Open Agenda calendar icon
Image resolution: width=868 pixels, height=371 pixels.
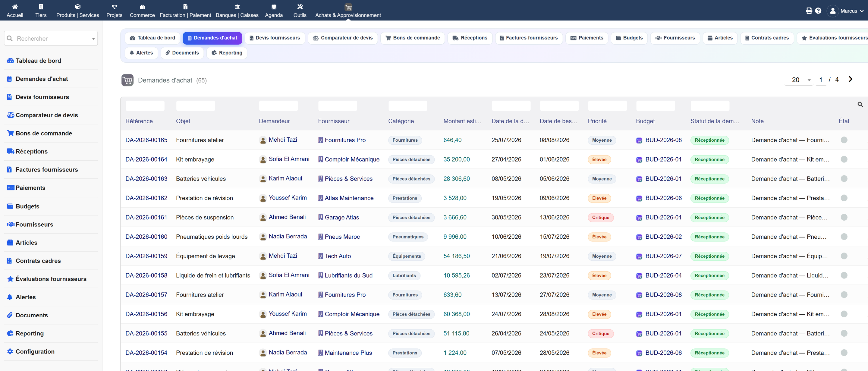(x=274, y=7)
